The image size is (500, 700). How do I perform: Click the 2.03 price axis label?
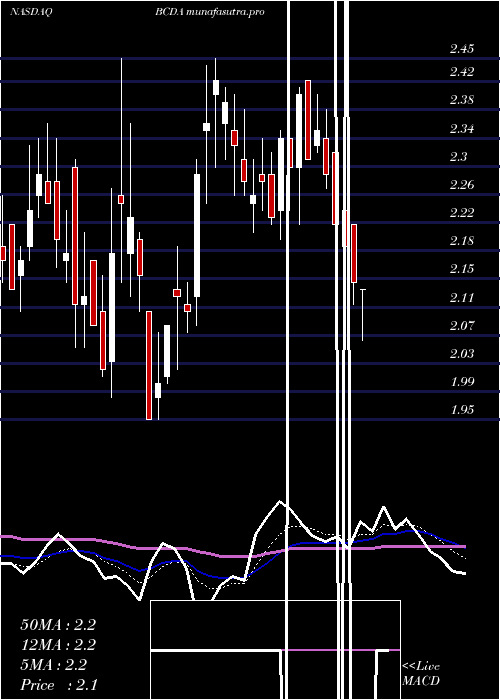(462, 354)
